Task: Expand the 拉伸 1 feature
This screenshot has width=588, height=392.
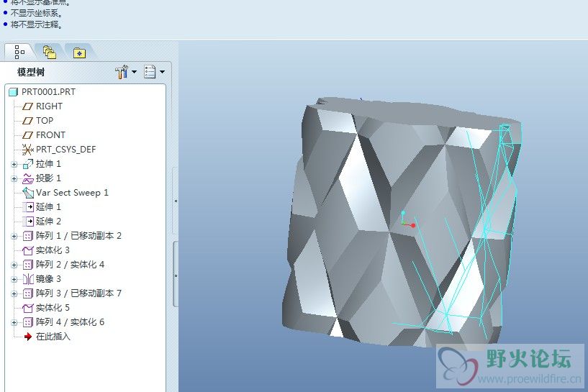Action: [14, 164]
